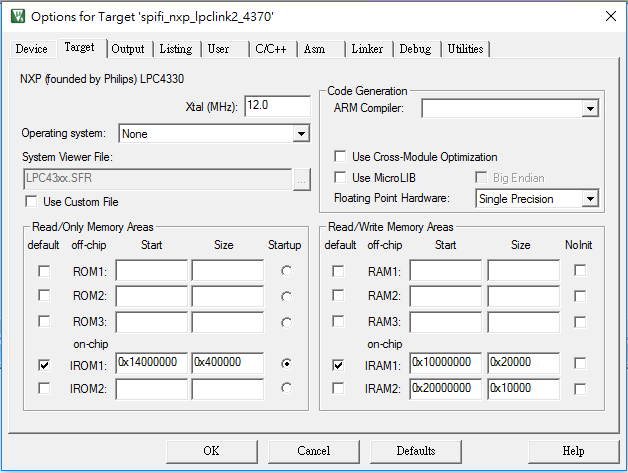Edit IRAM2 Start address 0x20000000
628x473 pixels.
click(445, 389)
